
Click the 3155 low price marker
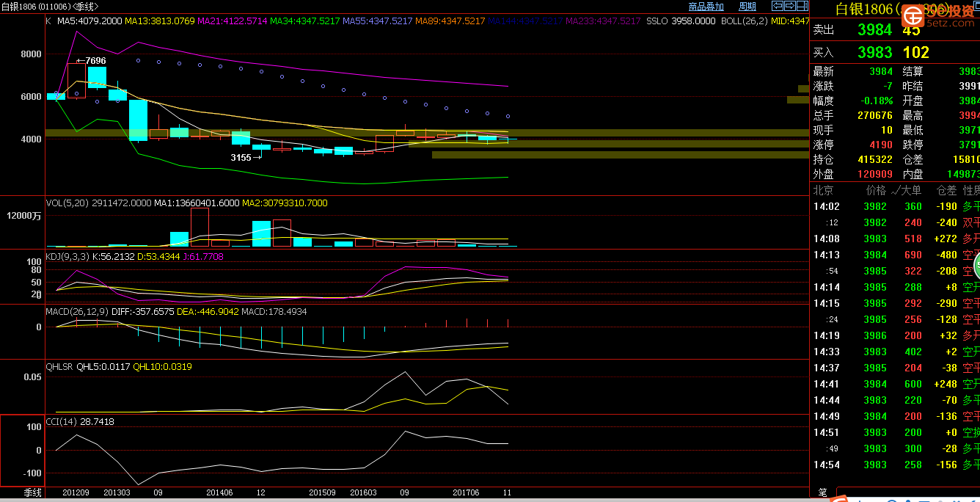[246, 157]
